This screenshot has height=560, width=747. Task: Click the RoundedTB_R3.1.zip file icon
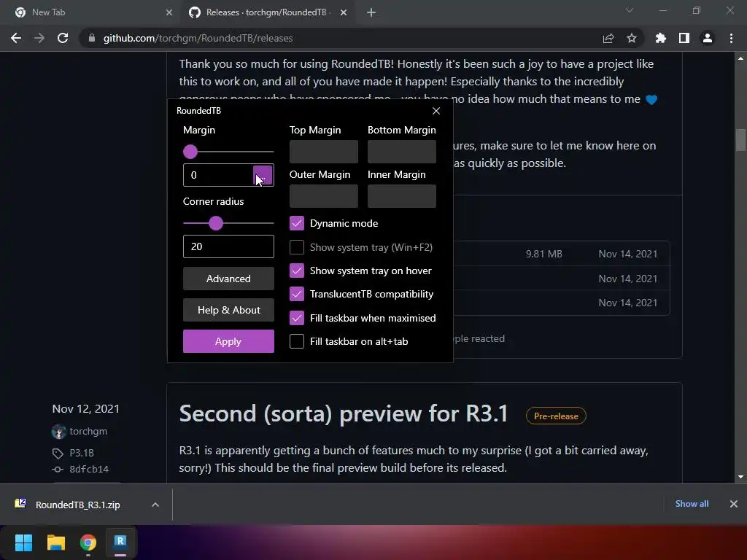[20, 503]
